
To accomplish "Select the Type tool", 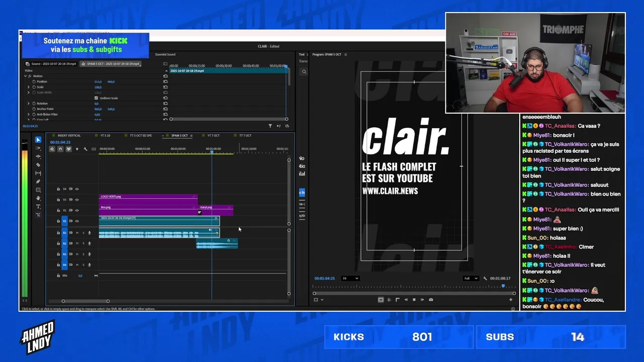I will click(x=38, y=207).
